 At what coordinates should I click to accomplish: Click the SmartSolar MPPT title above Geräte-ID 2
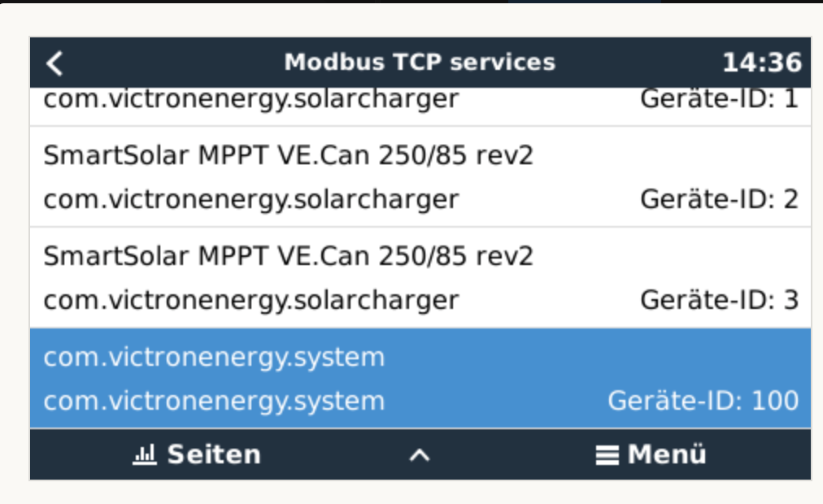click(289, 155)
